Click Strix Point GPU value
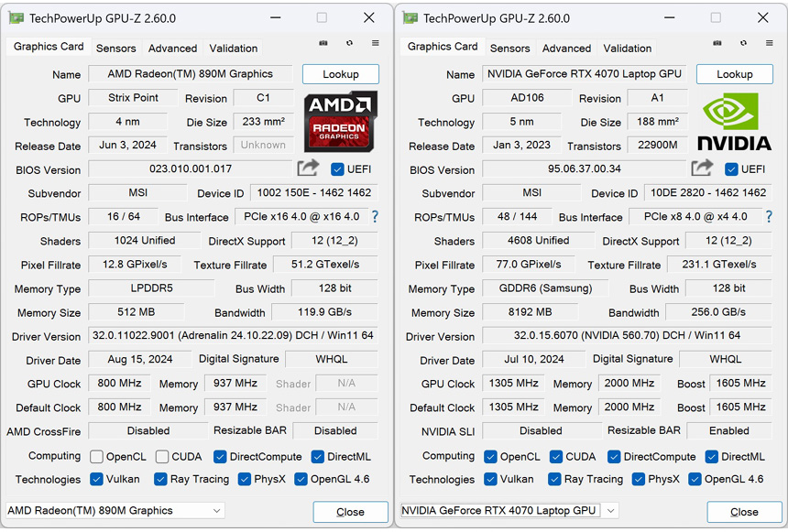This screenshot has width=788, height=532. pyautogui.click(x=133, y=98)
